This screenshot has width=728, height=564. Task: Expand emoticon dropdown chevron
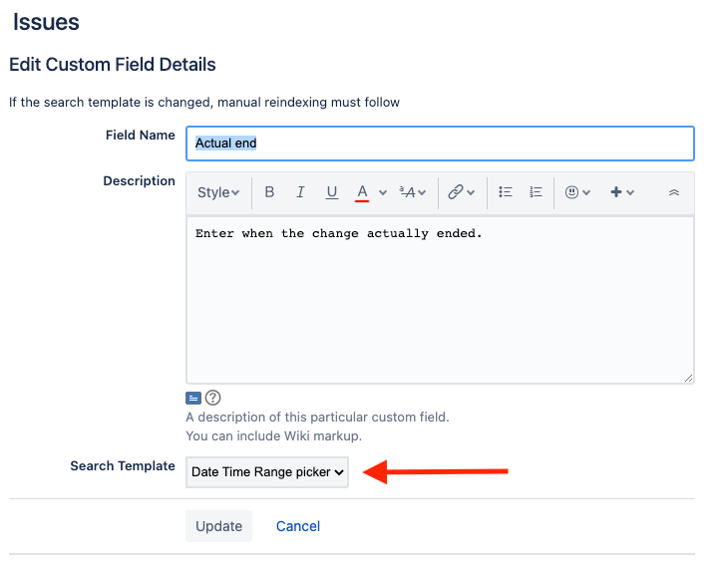click(586, 192)
